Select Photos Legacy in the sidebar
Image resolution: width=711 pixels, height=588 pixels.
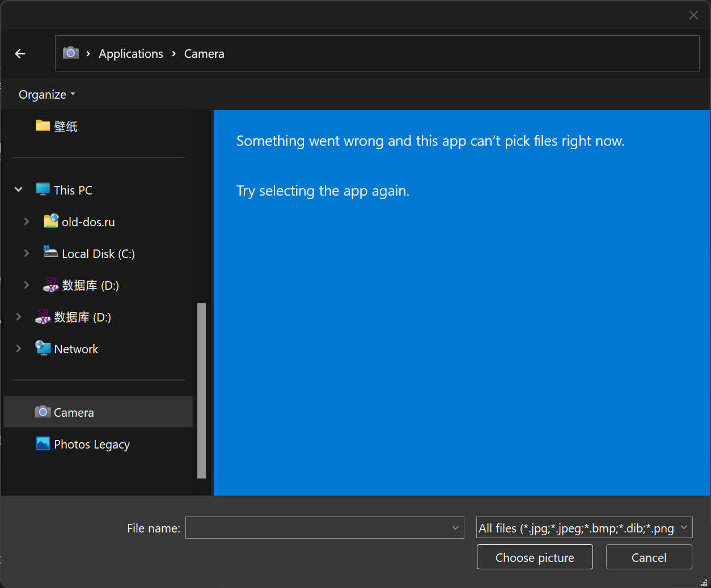(x=91, y=445)
